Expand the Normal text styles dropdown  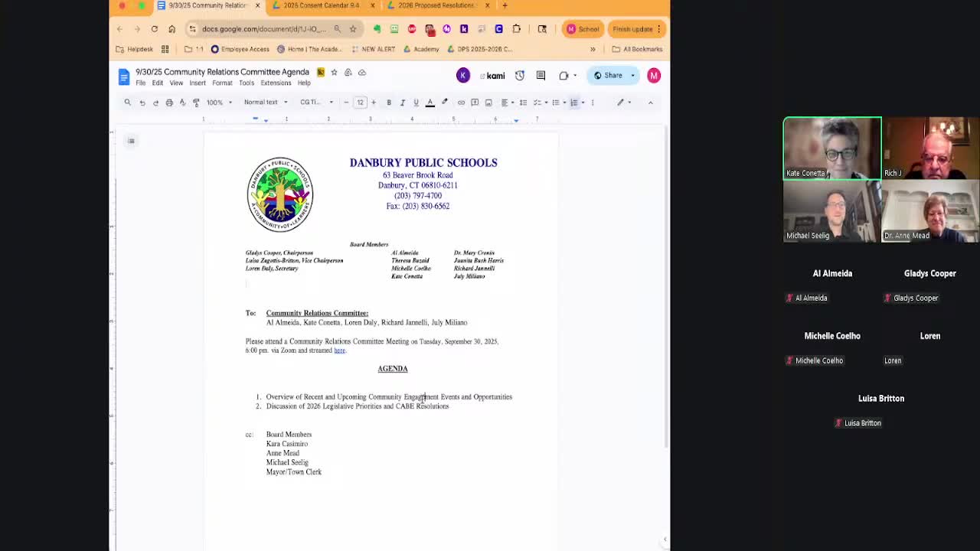click(265, 102)
